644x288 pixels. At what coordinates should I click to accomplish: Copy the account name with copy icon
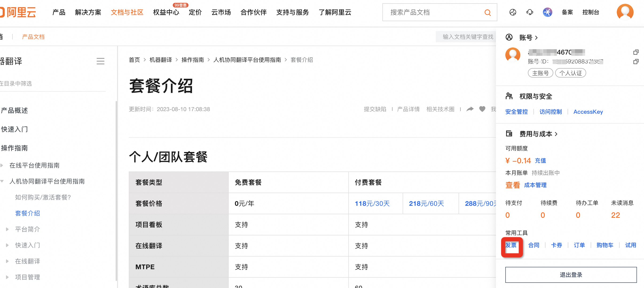636,52
